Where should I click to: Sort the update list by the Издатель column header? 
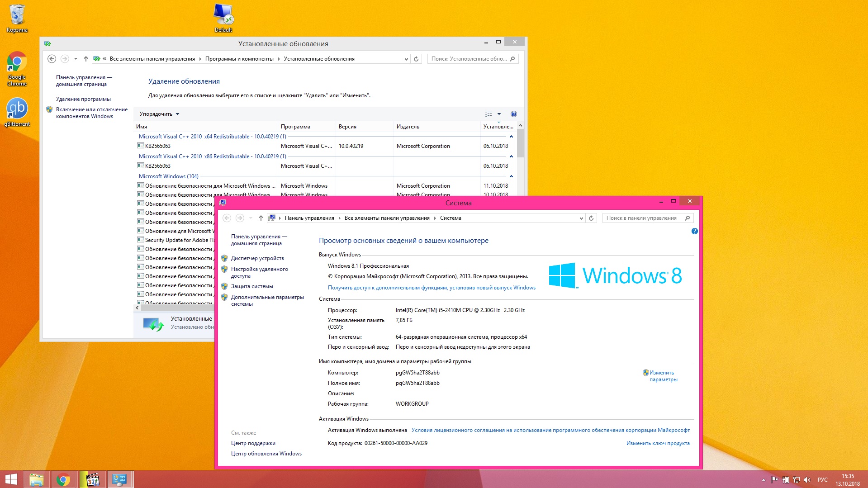click(437, 127)
